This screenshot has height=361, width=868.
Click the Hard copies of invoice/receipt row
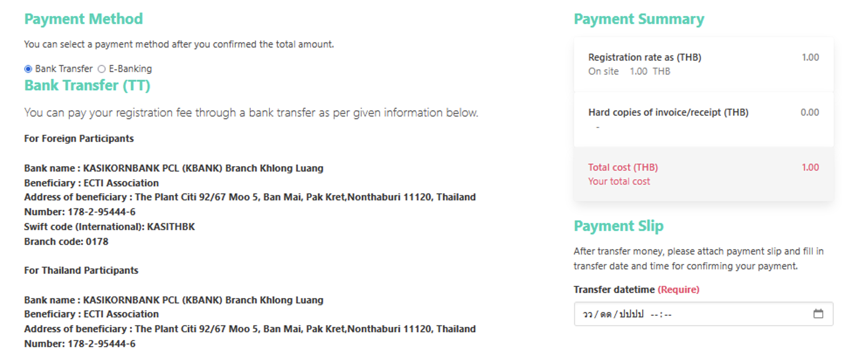668,113
